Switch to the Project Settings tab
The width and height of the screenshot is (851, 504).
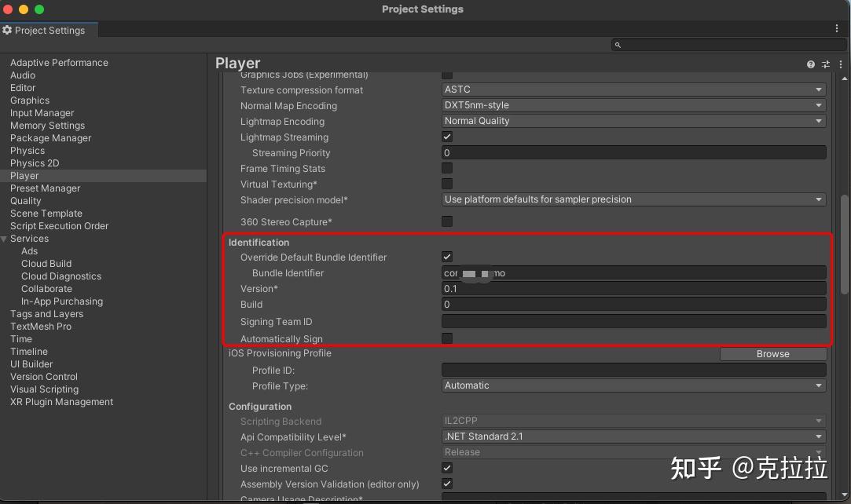click(49, 30)
